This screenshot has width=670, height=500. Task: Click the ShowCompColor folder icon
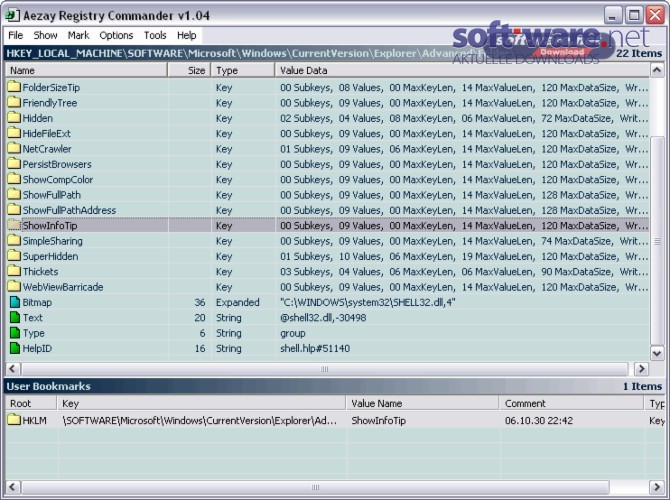point(14,179)
